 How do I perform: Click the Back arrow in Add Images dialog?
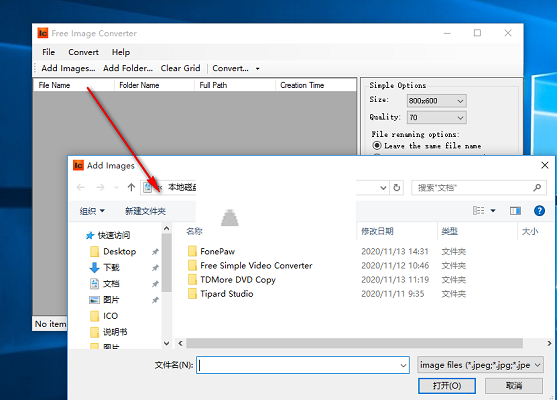(x=81, y=187)
